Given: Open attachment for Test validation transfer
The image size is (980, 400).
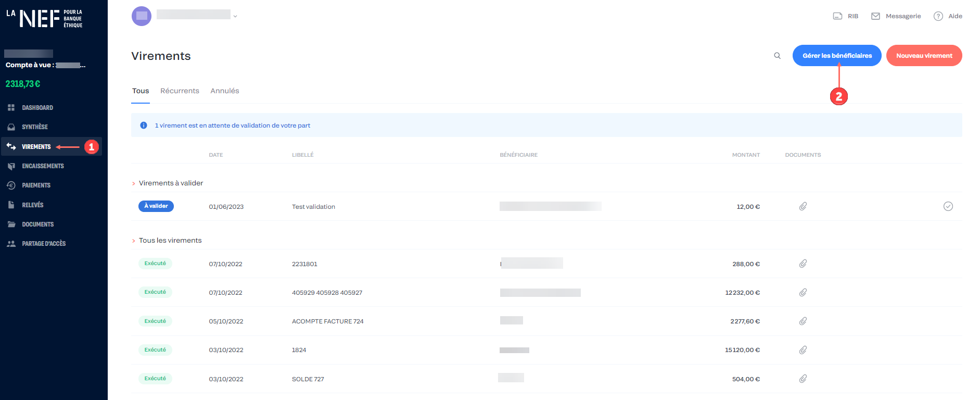Looking at the screenshot, I should coord(803,206).
